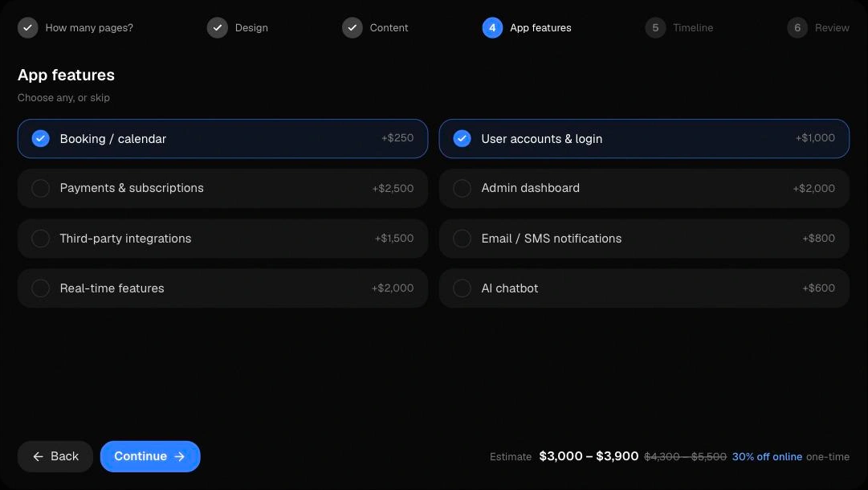Select the App features step label
The height and width of the screenshot is (490, 868).
pos(540,27)
